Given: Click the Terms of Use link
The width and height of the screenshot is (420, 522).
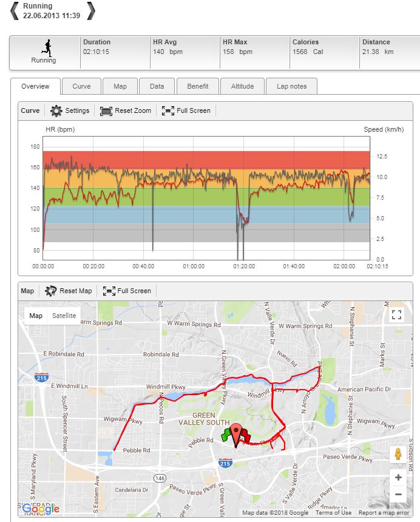Looking at the screenshot, I should tap(333, 513).
